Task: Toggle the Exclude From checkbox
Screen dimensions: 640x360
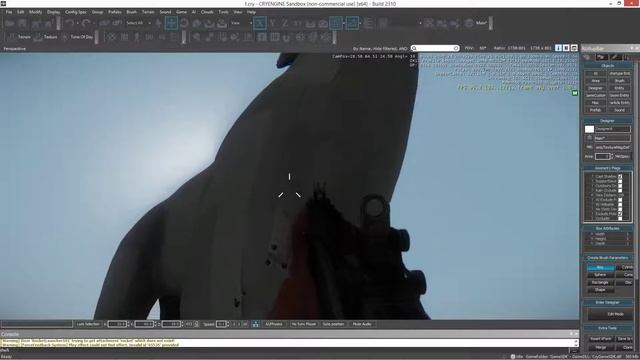Action: pos(620,214)
